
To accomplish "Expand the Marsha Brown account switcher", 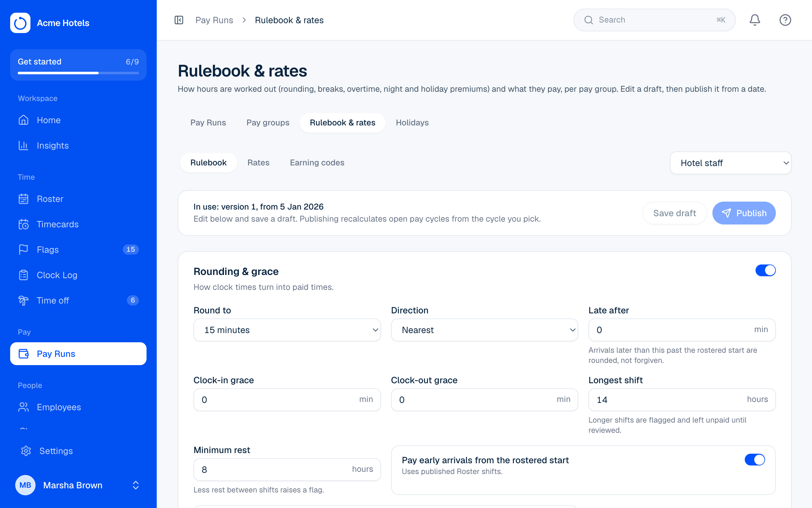I will pos(135,485).
